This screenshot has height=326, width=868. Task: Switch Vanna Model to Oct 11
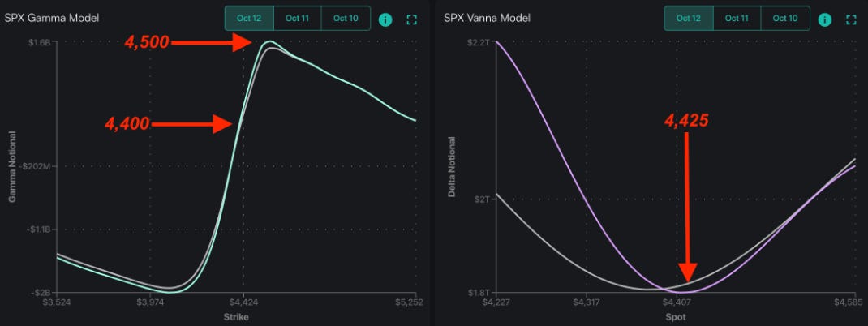pos(737,18)
